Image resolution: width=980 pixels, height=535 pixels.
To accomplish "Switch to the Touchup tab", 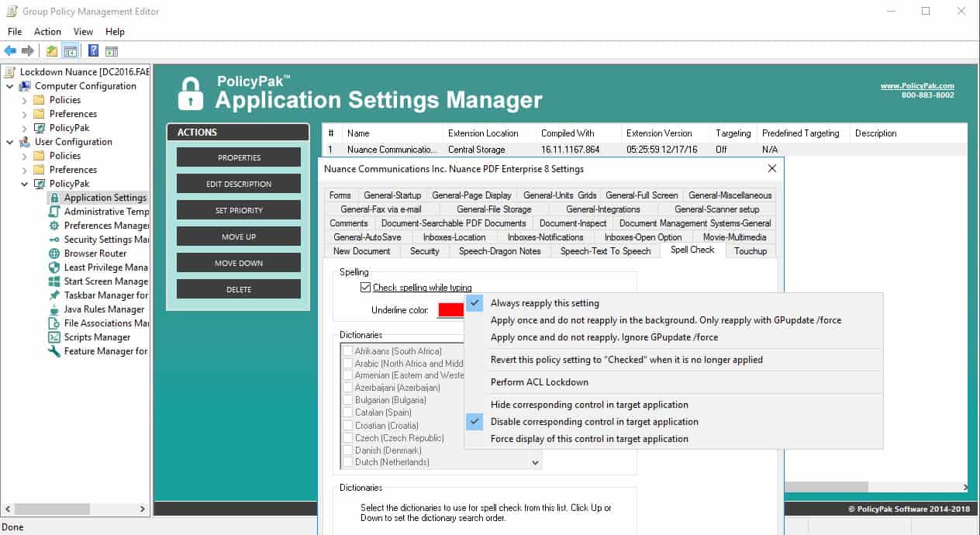I will click(x=751, y=250).
